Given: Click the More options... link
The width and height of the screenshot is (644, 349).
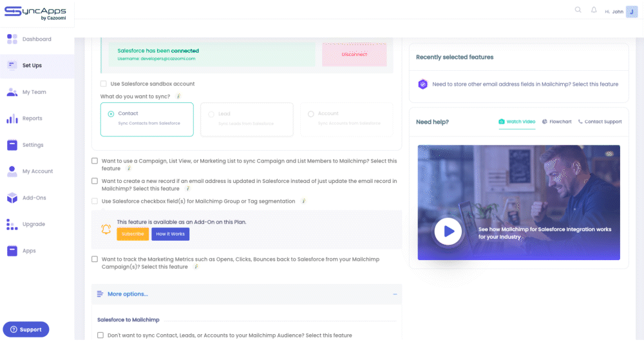Looking at the screenshot, I should pyautogui.click(x=128, y=294).
